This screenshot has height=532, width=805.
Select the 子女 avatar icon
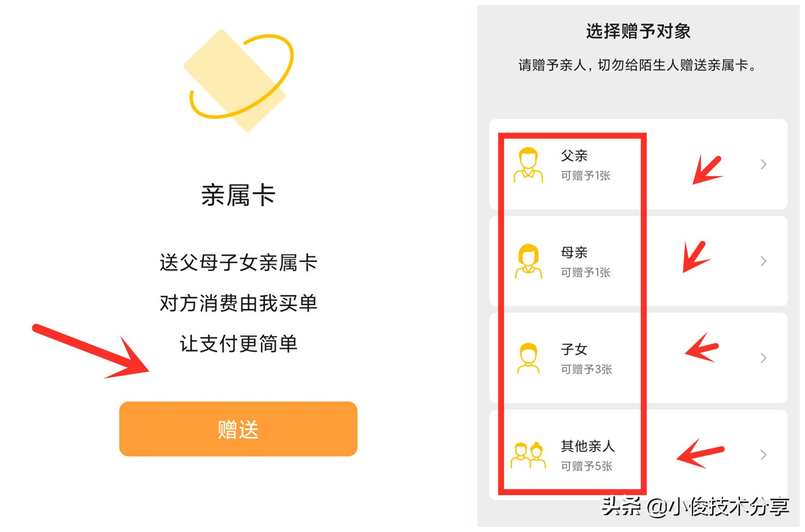tap(528, 358)
